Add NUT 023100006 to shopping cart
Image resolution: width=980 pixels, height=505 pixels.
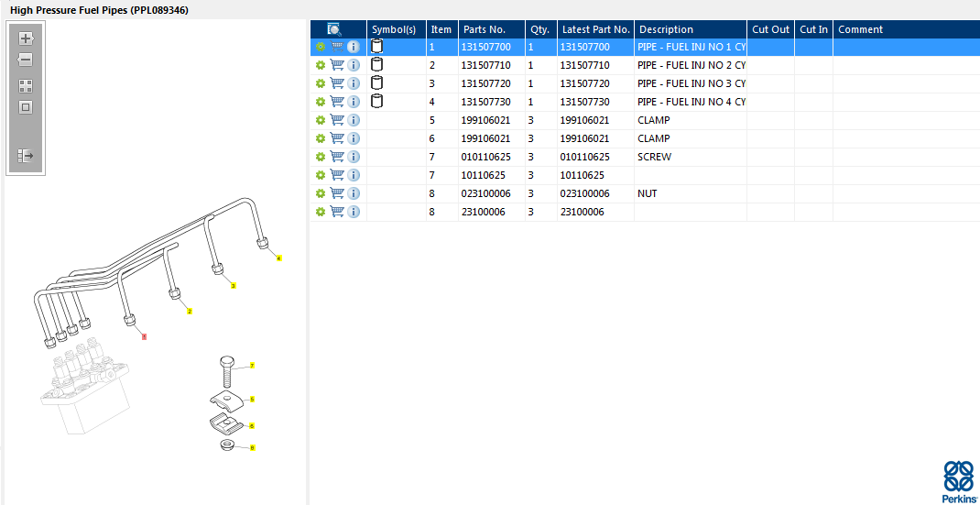click(337, 193)
